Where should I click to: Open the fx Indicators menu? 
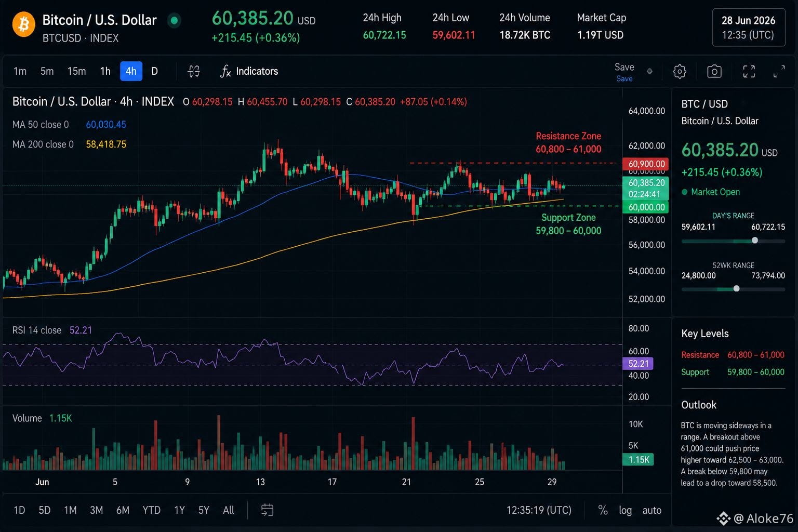pos(249,71)
